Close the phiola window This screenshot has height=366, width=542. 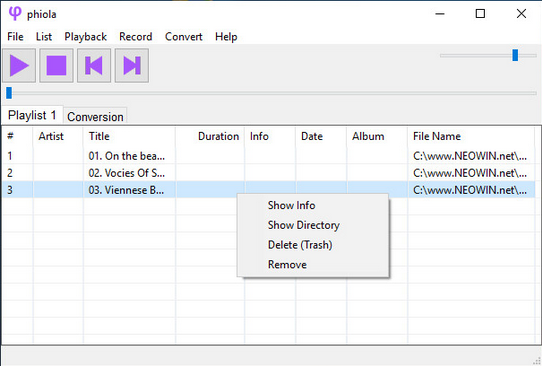[x=521, y=14]
